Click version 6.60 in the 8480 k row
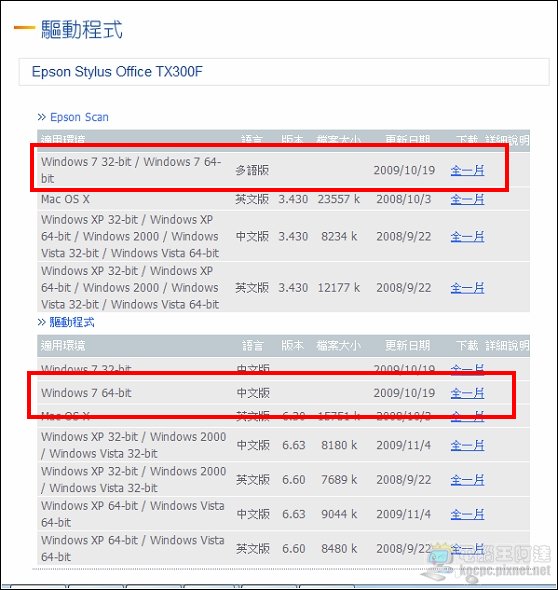The height and width of the screenshot is (590, 558). pyautogui.click(x=293, y=549)
